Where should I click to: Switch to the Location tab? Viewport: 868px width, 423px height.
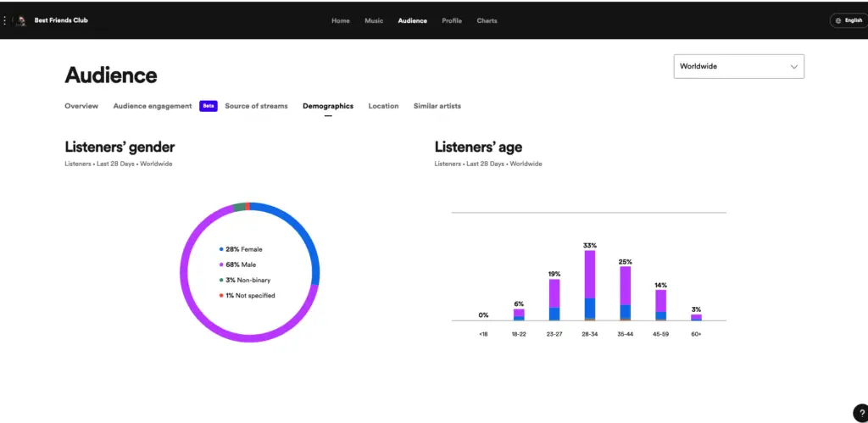tap(383, 106)
